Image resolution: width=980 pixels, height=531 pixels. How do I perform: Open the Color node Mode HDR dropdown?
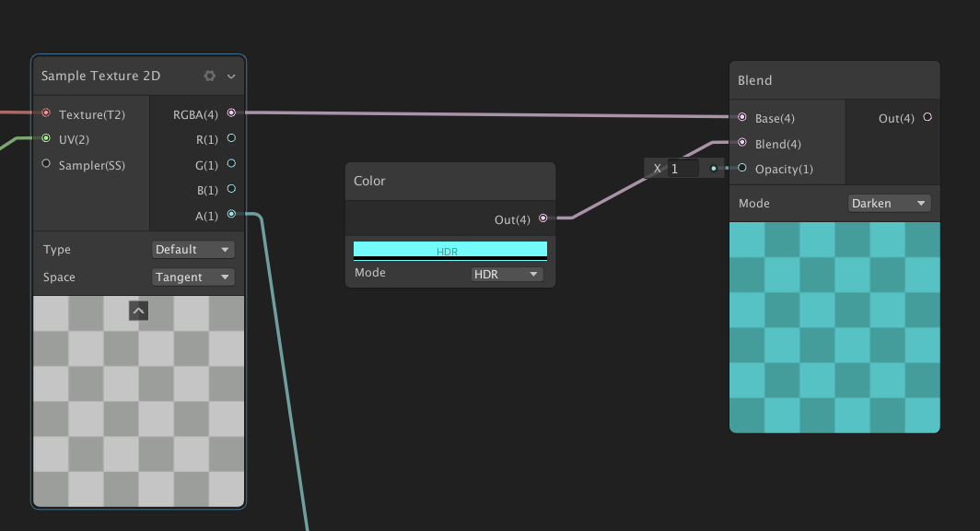pos(507,274)
